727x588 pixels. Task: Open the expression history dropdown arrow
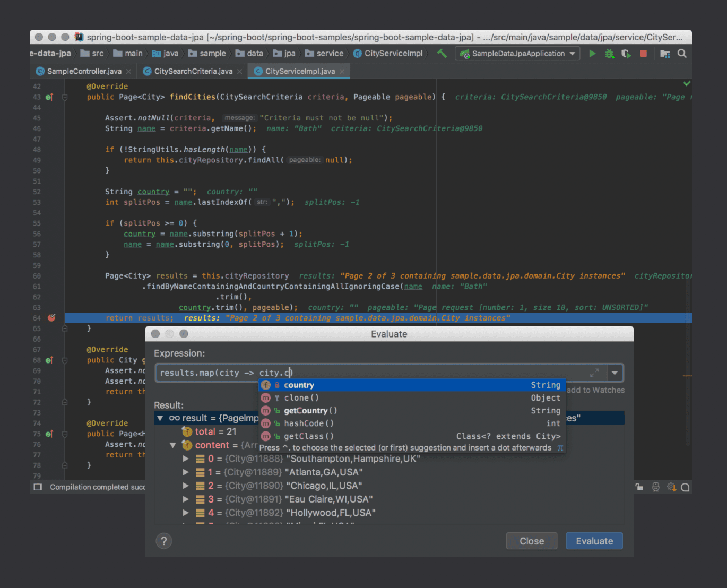point(615,373)
